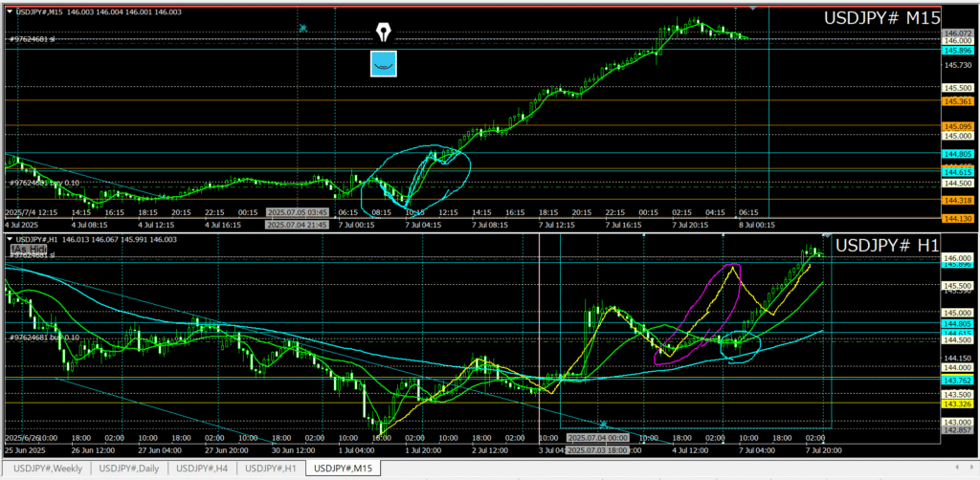Click the teal X marker on M15 chart

pyautogui.click(x=302, y=29)
